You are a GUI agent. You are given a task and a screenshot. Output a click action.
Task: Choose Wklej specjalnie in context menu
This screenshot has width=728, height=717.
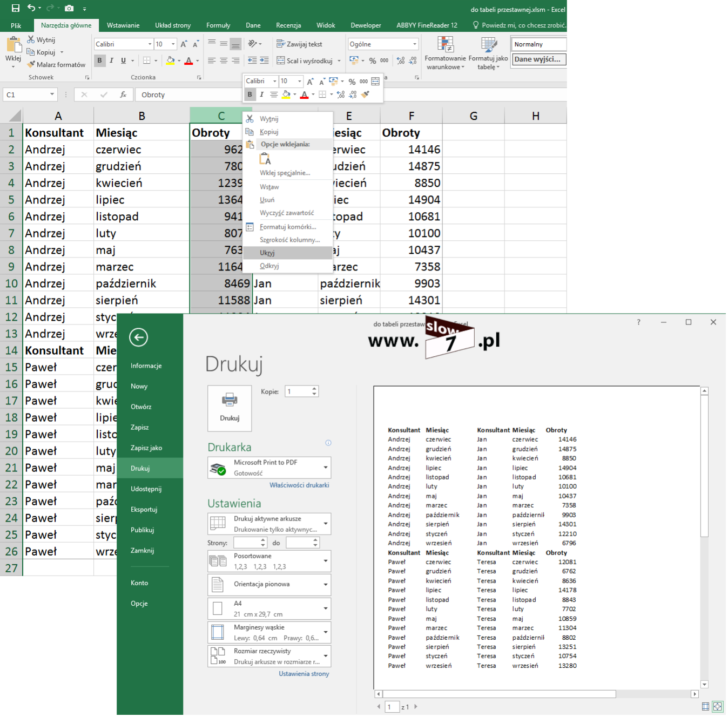coord(288,173)
